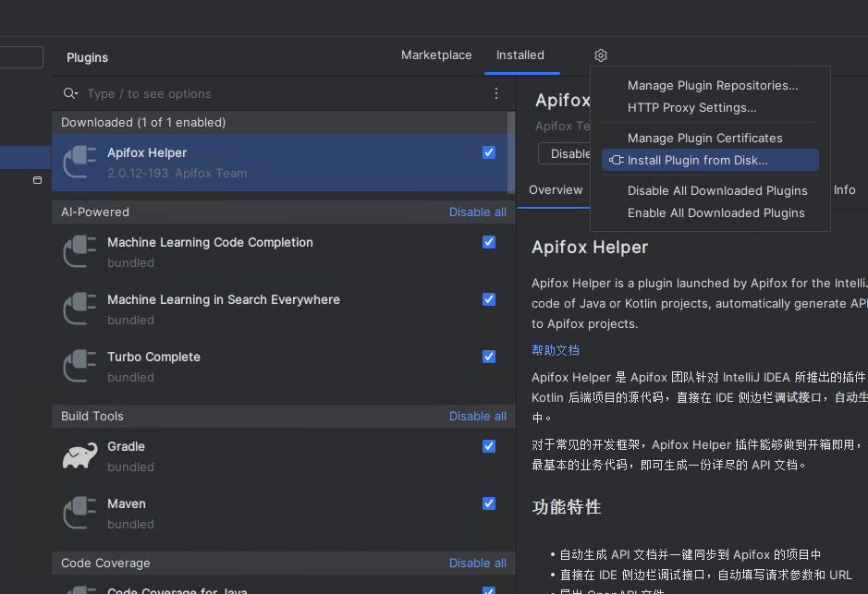Image resolution: width=868 pixels, height=594 pixels.
Task: Click the small box icon in left sidebar
Action: pos(37,180)
